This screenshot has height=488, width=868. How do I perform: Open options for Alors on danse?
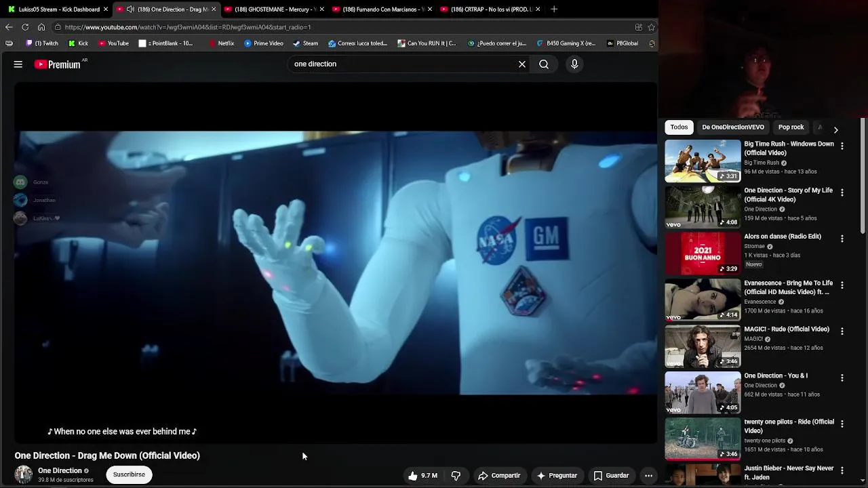point(842,239)
